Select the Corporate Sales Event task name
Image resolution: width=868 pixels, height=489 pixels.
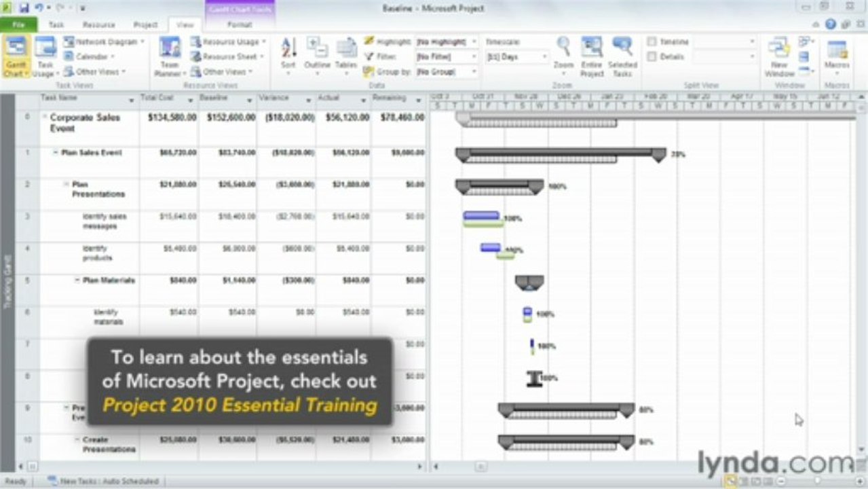[85, 122]
